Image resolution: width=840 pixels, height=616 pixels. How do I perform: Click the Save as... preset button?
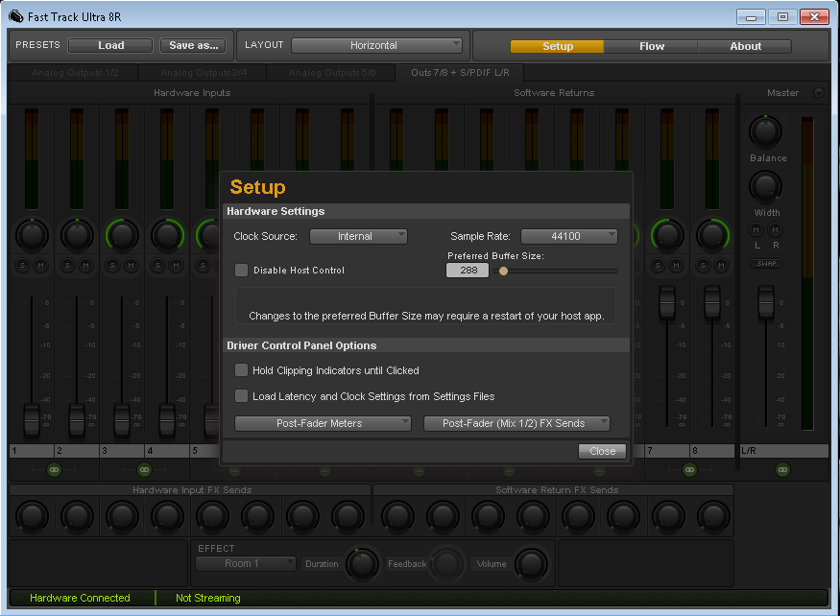(x=193, y=45)
